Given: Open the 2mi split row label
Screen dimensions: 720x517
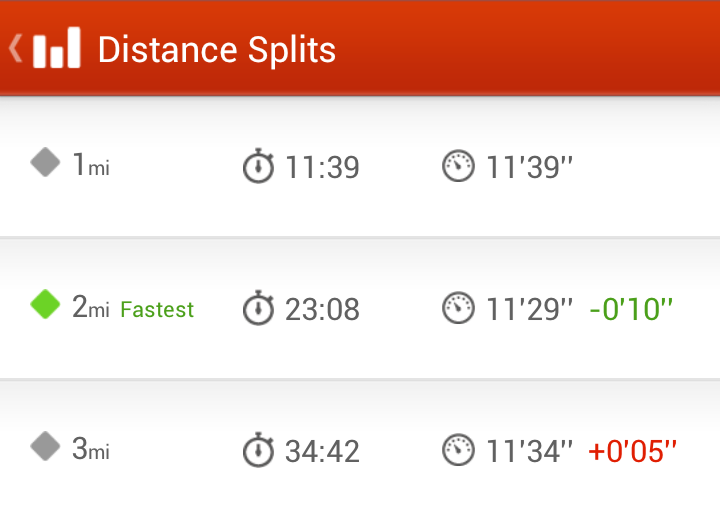Looking at the screenshot, I should 91,306.
